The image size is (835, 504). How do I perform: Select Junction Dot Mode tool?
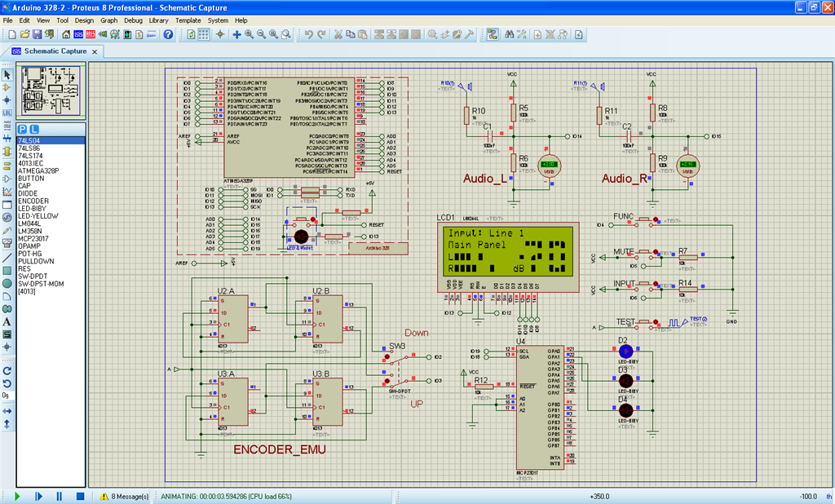tap(7, 100)
